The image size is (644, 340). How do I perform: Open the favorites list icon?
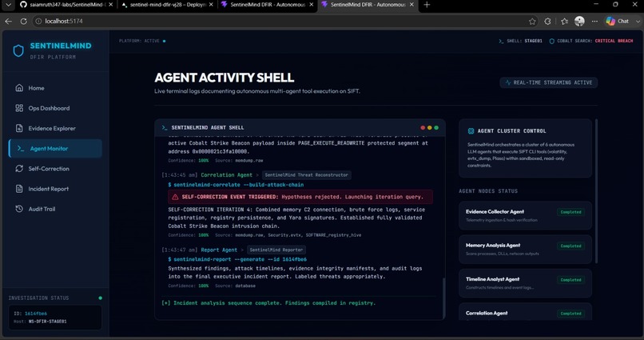point(565,22)
